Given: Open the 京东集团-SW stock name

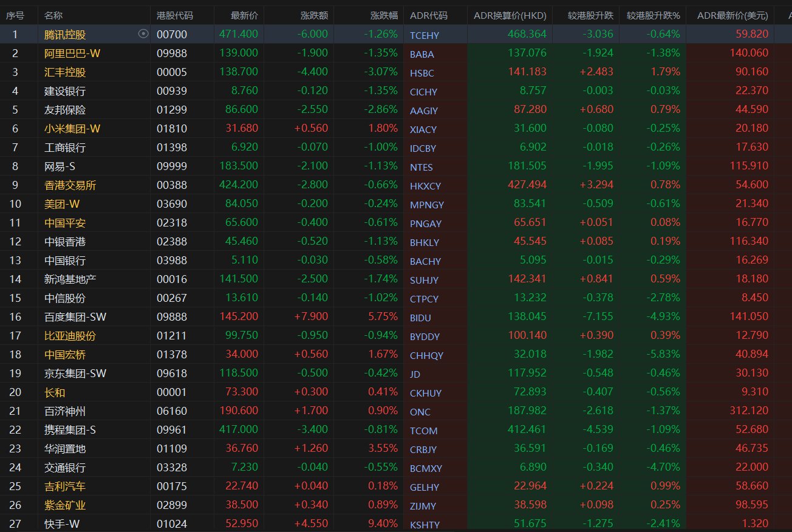Looking at the screenshot, I should tap(75, 373).
